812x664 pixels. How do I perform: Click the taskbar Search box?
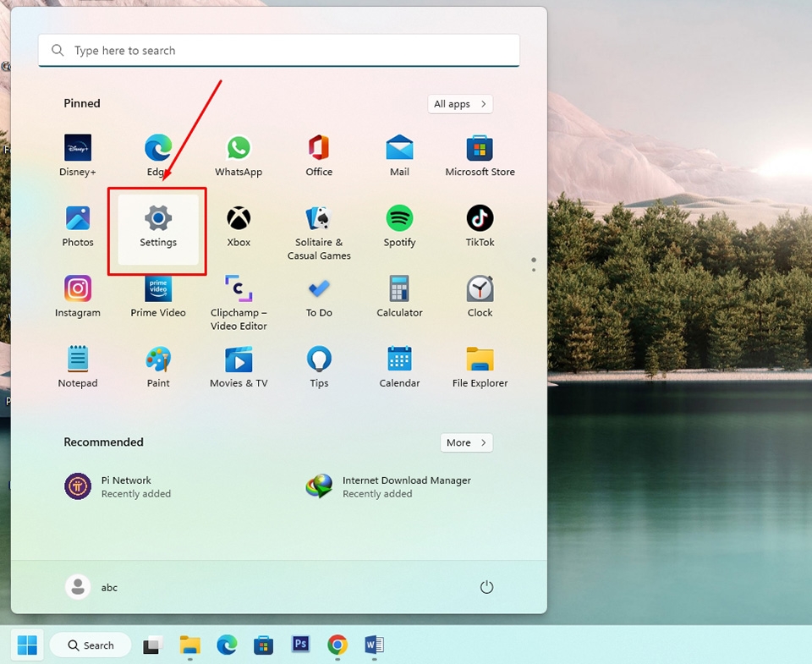point(91,645)
